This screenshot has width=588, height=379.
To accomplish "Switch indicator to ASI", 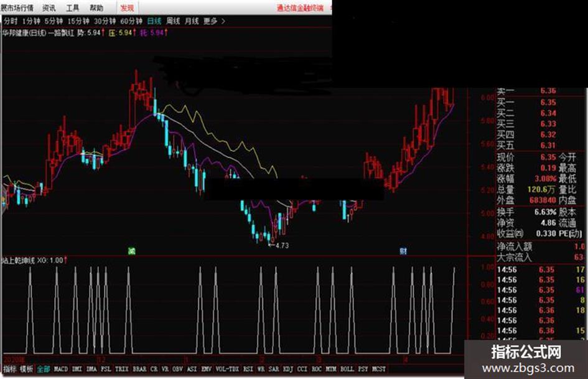I will pos(192,369).
